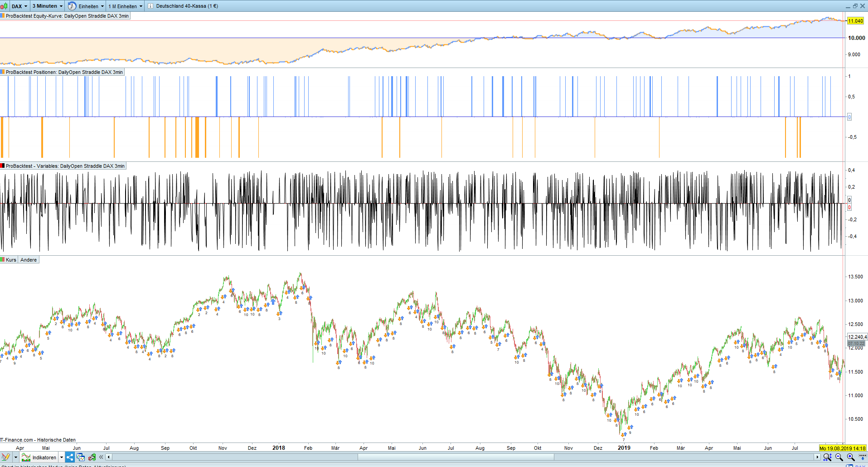Click the Feb 2018 month label
868x467 pixels.
point(308,448)
